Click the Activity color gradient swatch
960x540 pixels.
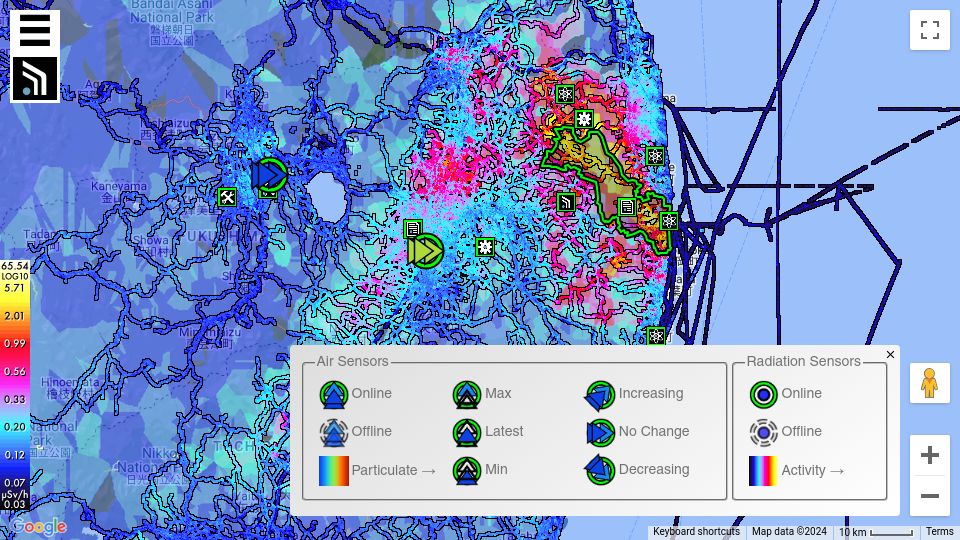coord(763,470)
